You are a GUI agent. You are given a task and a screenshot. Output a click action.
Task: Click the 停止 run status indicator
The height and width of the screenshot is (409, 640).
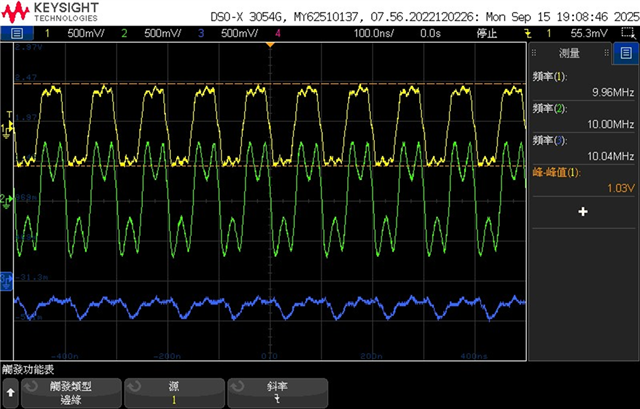click(x=487, y=33)
